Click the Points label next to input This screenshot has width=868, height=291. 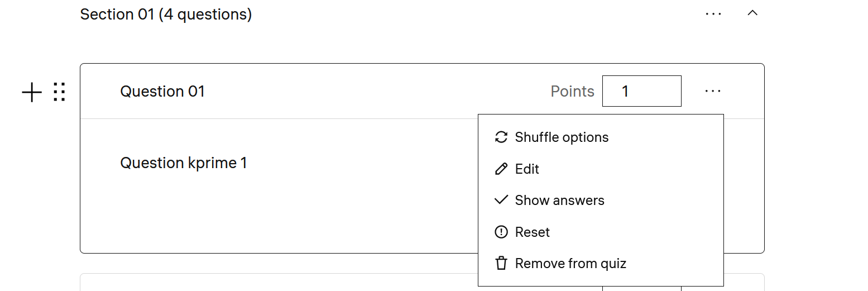point(572,91)
